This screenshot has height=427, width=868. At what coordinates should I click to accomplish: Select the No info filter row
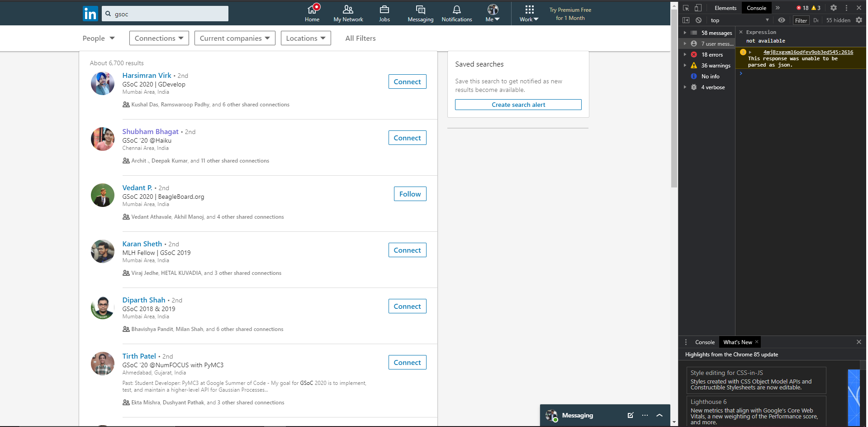(707, 76)
